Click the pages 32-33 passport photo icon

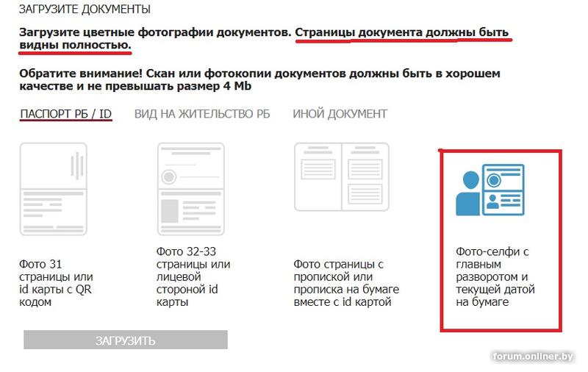pyautogui.click(x=191, y=189)
